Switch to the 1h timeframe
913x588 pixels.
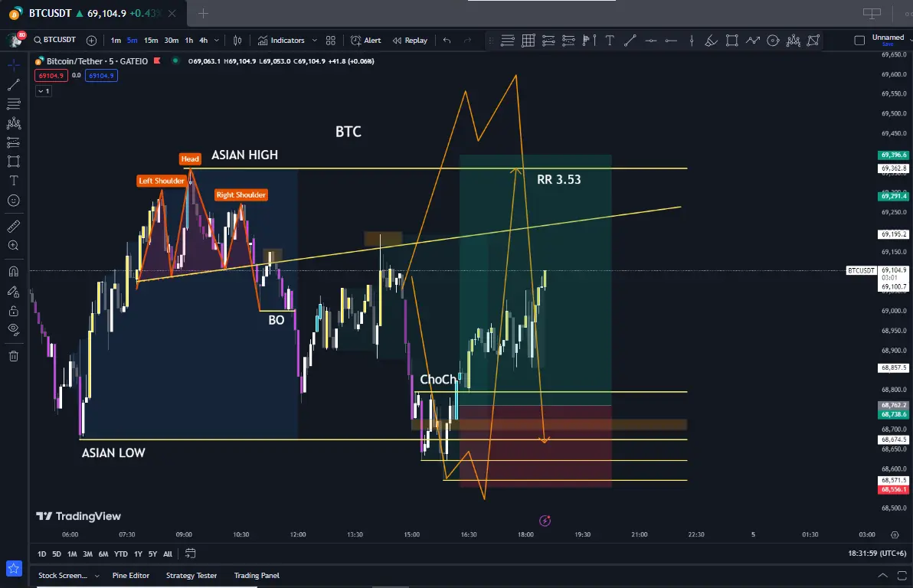(188, 40)
